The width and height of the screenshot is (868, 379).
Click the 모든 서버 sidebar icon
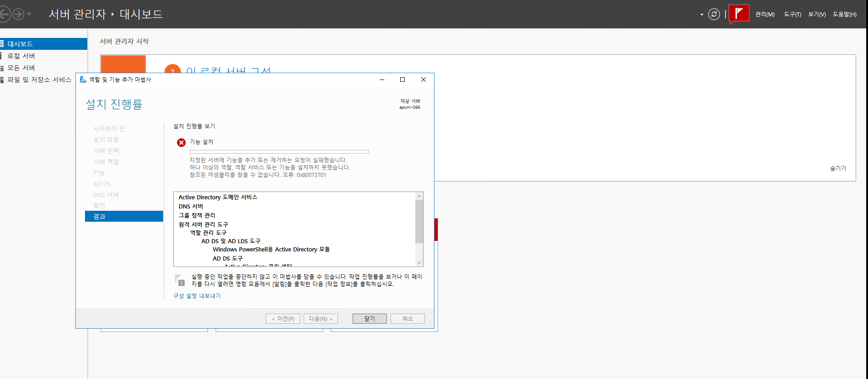tap(2, 68)
